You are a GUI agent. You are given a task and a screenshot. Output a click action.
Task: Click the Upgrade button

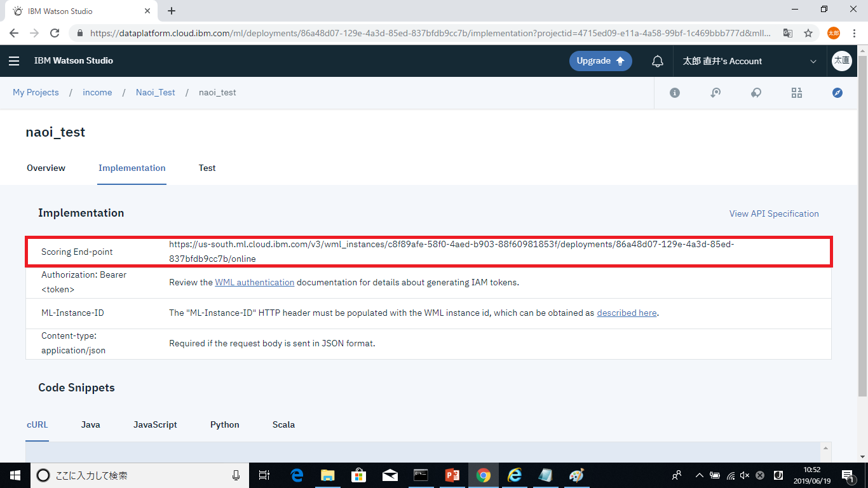(600, 61)
